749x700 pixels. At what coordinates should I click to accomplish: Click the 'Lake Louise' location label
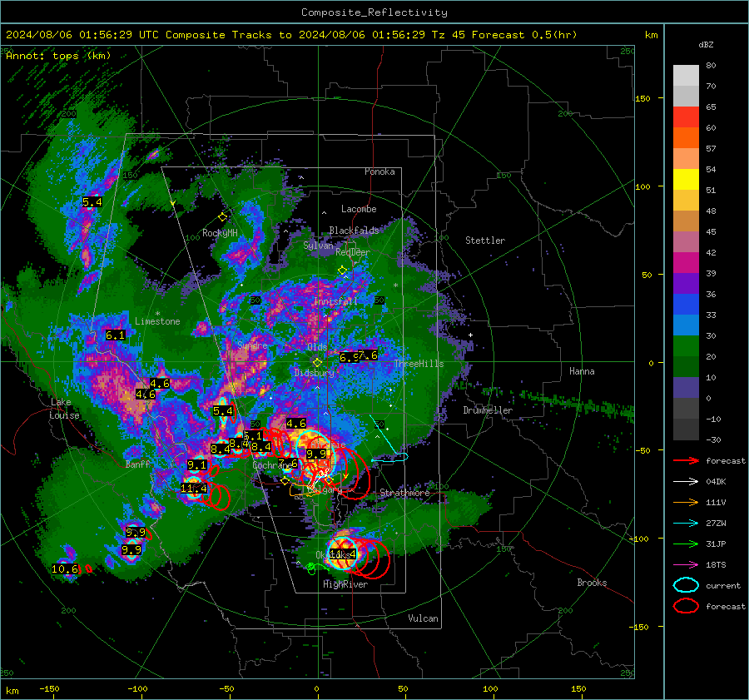click(64, 409)
